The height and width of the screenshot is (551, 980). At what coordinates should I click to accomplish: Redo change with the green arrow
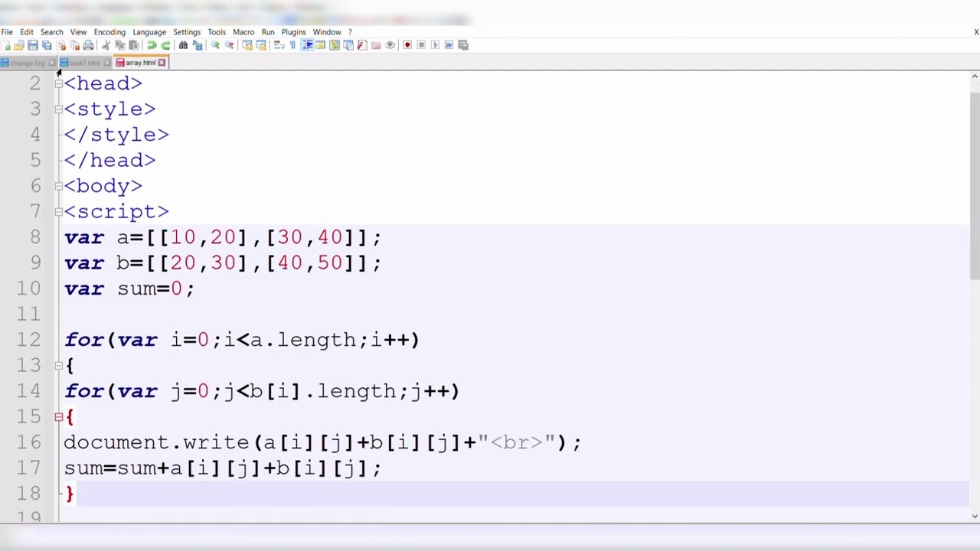[x=165, y=45]
